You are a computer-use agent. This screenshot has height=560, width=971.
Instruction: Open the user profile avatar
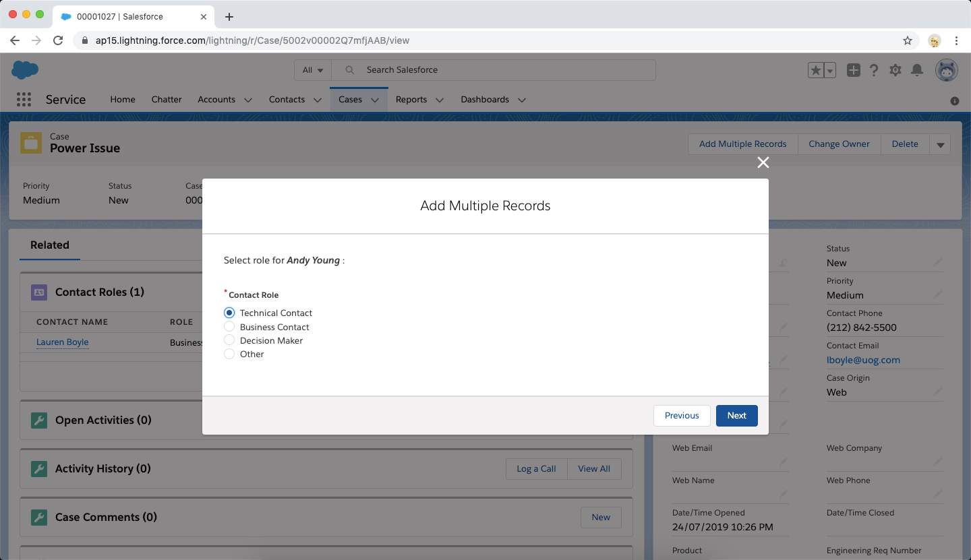click(946, 70)
